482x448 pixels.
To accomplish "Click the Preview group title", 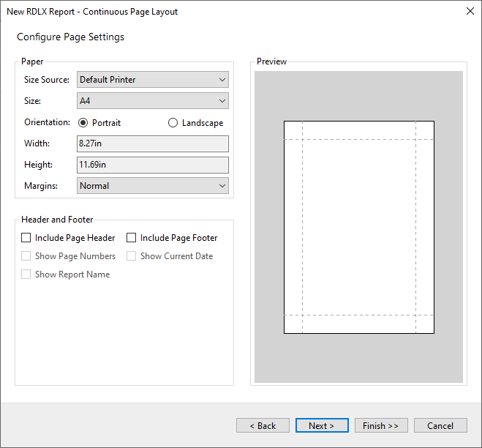I will pos(271,61).
